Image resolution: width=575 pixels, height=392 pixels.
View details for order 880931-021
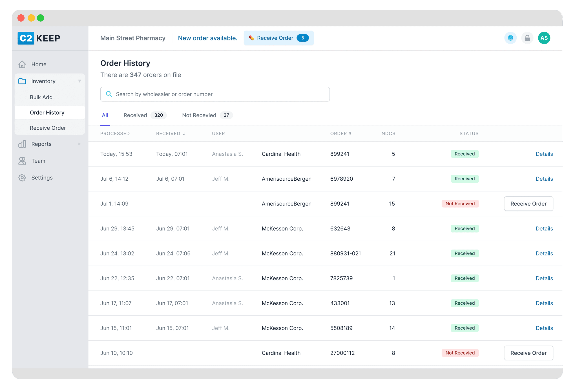click(x=544, y=253)
